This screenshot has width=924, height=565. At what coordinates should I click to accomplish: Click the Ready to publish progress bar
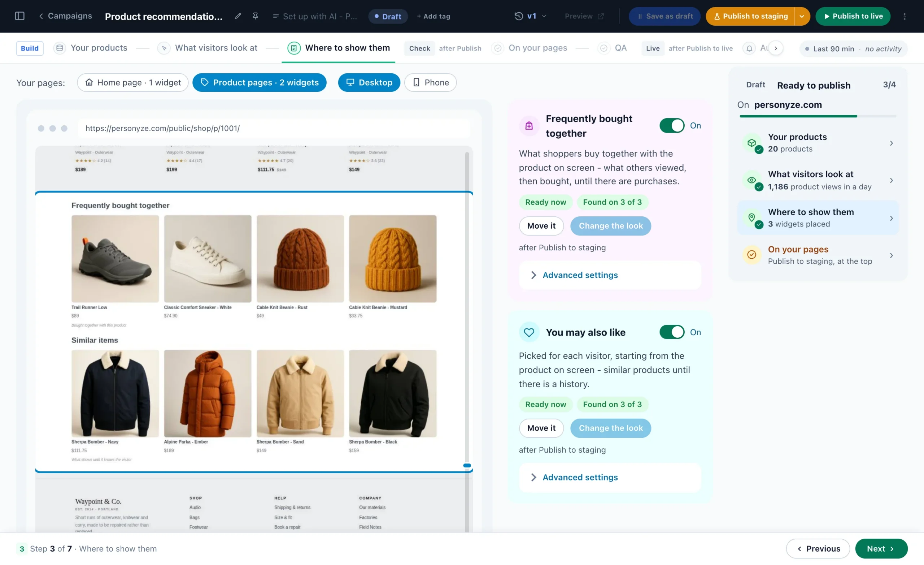point(818,116)
